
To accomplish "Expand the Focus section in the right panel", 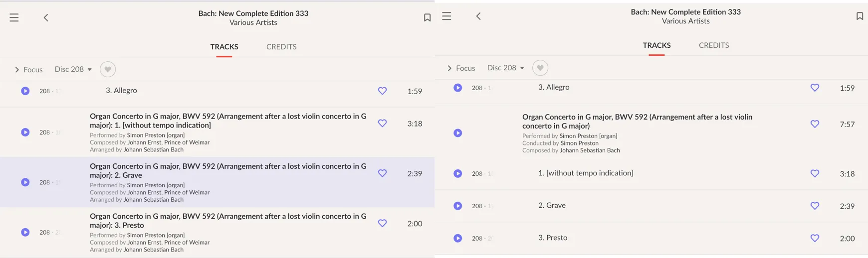I will tap(461, 68).
